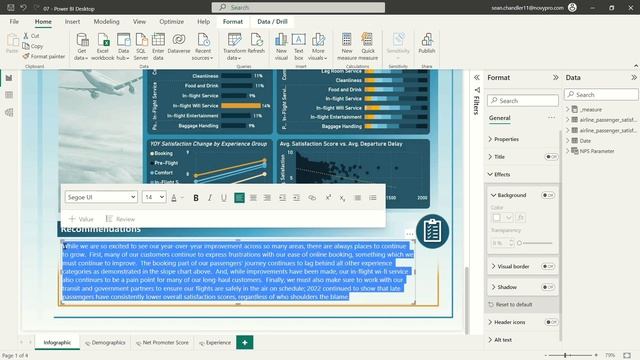The height and width of the screenshot is (360, 640).
Task: Toggle underline in text toolbar
Action: (x=224, y=198)
